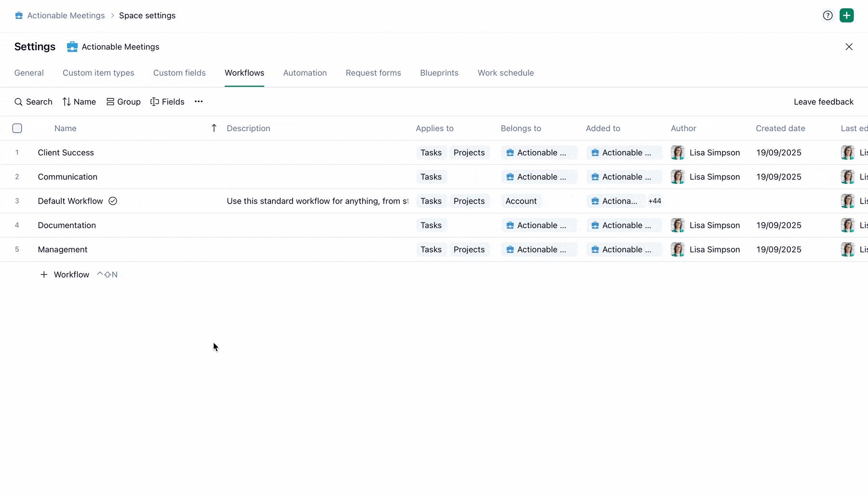
Task: Close the Settings panel
Action: pyautogui.click(x=849, y=47)
